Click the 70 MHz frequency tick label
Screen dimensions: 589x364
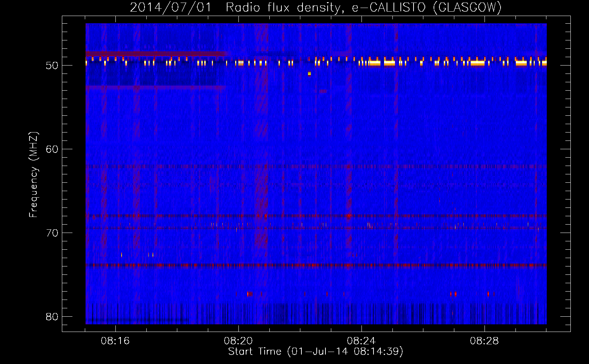coord(52,233)
